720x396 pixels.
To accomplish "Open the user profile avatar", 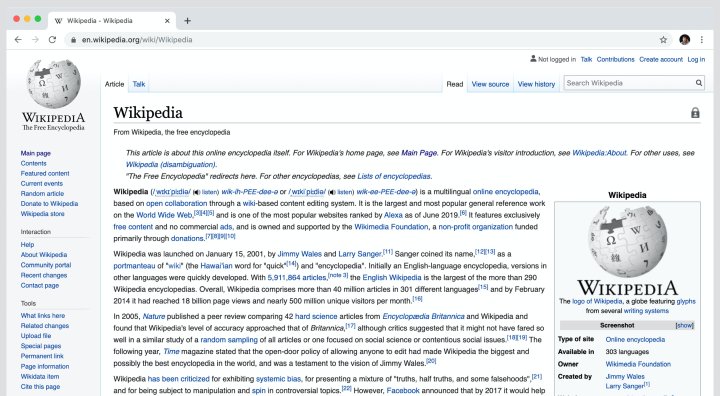I will pos(684,40).
